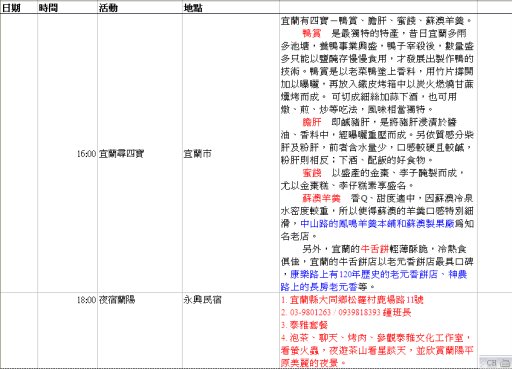Click the blue 路上的長房老元香 text
Screen dimensions: 512x369
[319, 287]
